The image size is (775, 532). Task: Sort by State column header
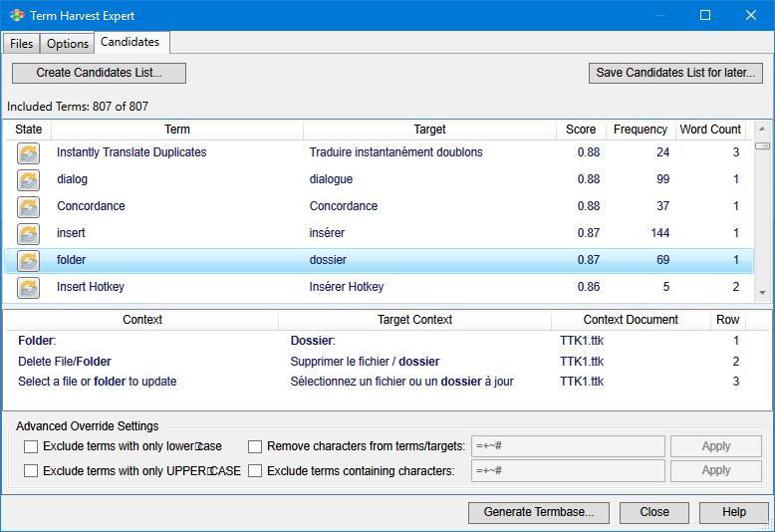pyautogui.click(x=28, y=130)
